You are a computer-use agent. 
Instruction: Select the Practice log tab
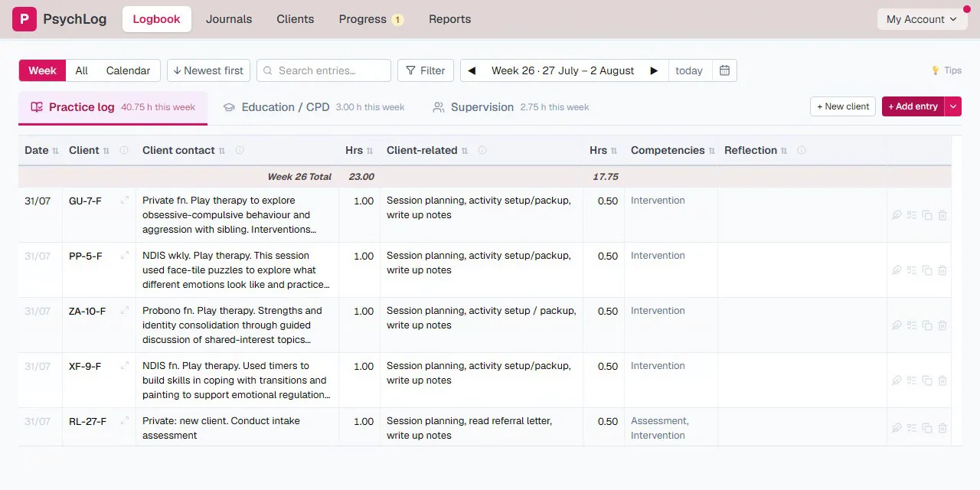click(x=113, y=107)
